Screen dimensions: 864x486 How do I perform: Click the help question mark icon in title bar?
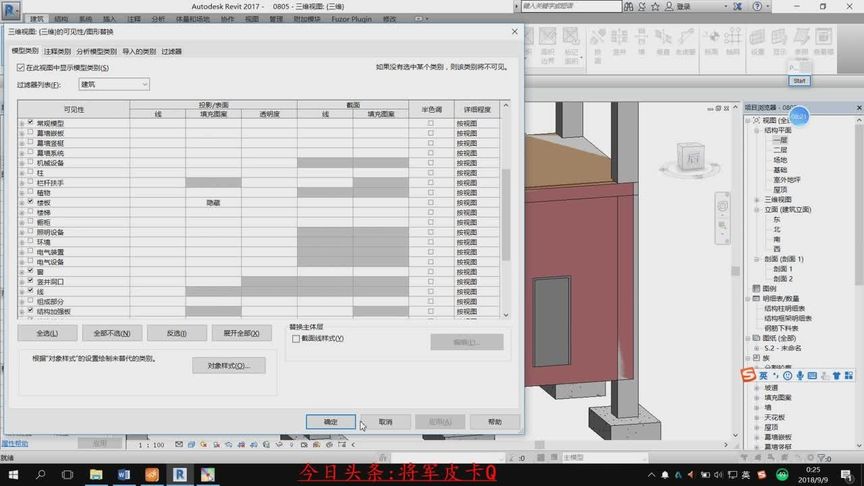[x=757, y=7]
